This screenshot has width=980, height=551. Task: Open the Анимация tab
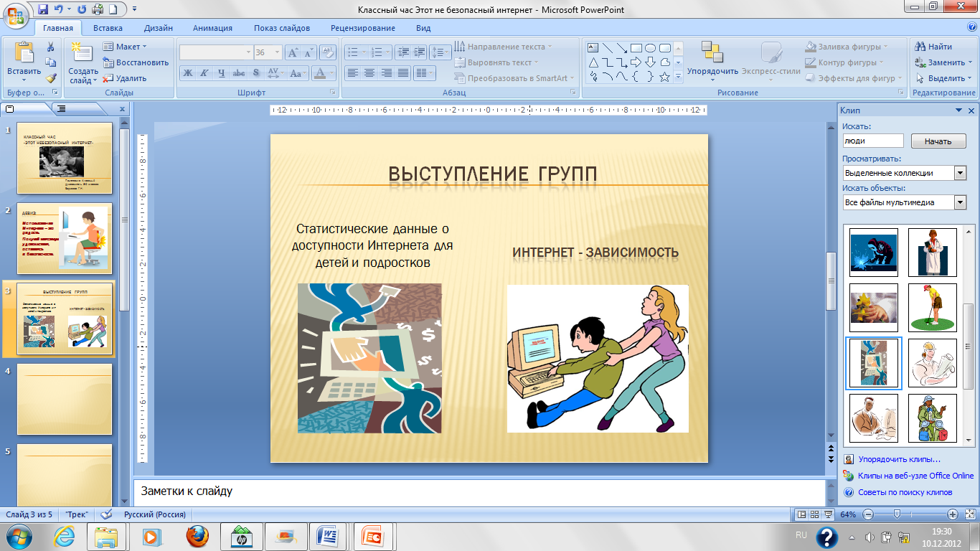212,28
